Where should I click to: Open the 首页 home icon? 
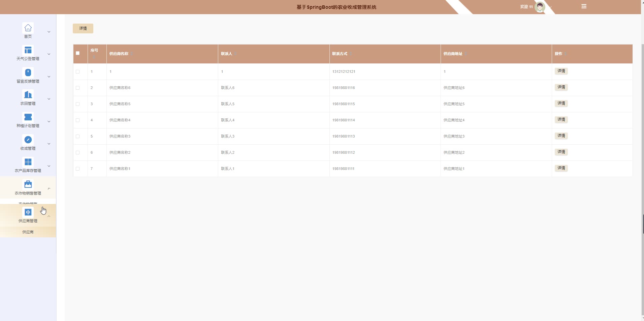(28, 28)
